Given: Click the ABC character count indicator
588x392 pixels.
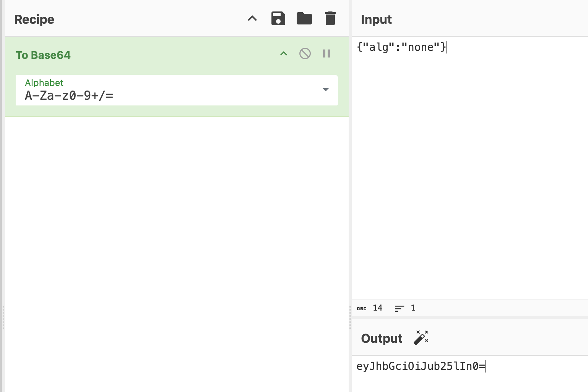Looking at the screenshot, I should click(x=362, y=308).
